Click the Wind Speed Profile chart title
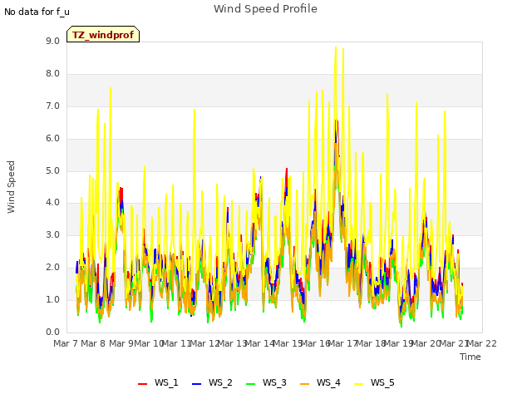Image resolution: width=532 pixels, height=399 pixels. (265, 9)
